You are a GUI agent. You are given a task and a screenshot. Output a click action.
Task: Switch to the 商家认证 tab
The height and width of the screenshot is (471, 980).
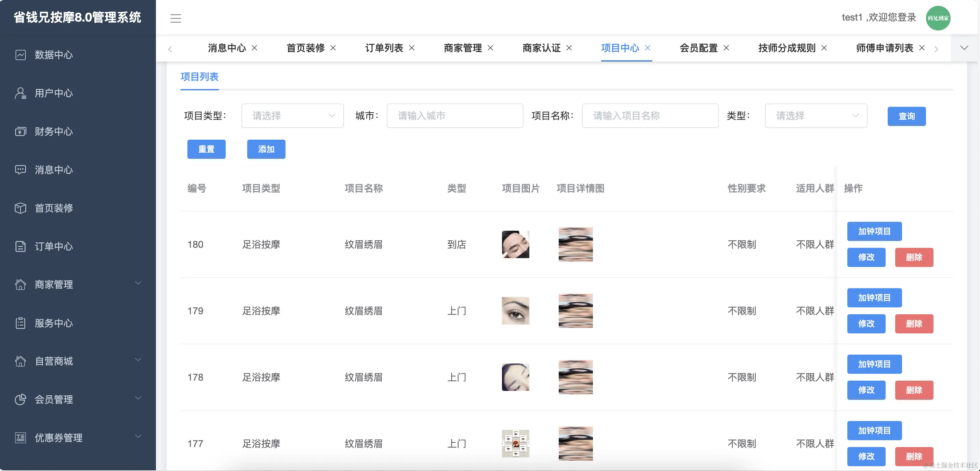pyautogui.click(x=541, y=48)
